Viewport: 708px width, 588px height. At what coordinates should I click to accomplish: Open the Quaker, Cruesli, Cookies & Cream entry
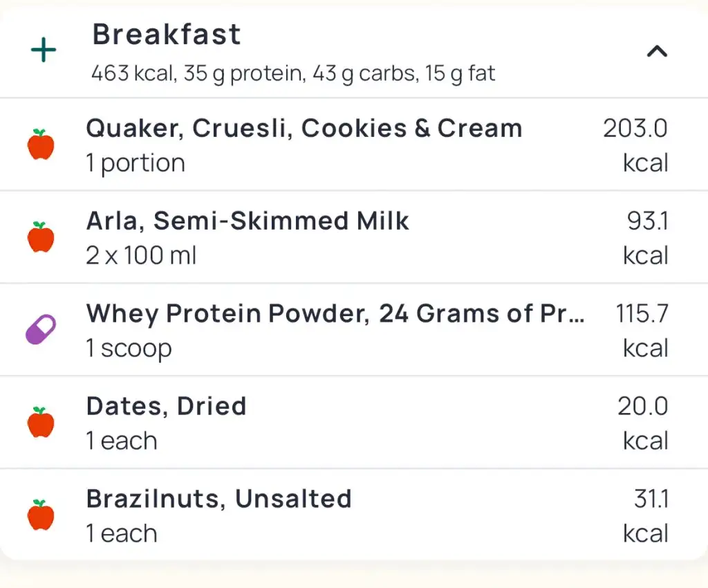(304, 129)
